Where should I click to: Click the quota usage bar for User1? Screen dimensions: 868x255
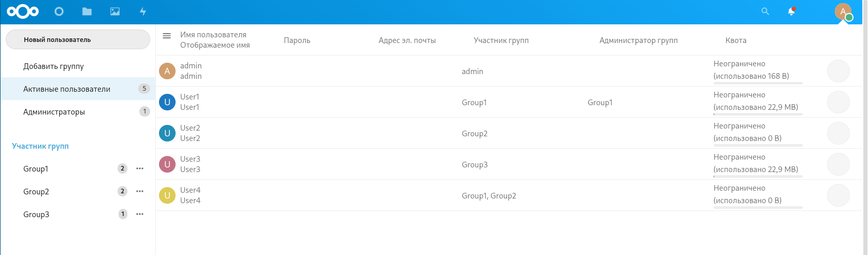tap(758, 114)
